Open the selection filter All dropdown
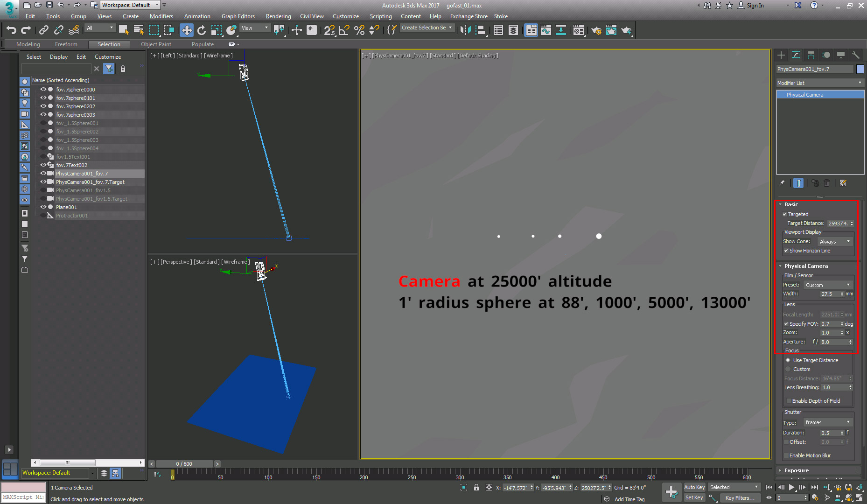The height and width of the screenshot is (504, 867). pyautogui.click(x=100, y=28)
